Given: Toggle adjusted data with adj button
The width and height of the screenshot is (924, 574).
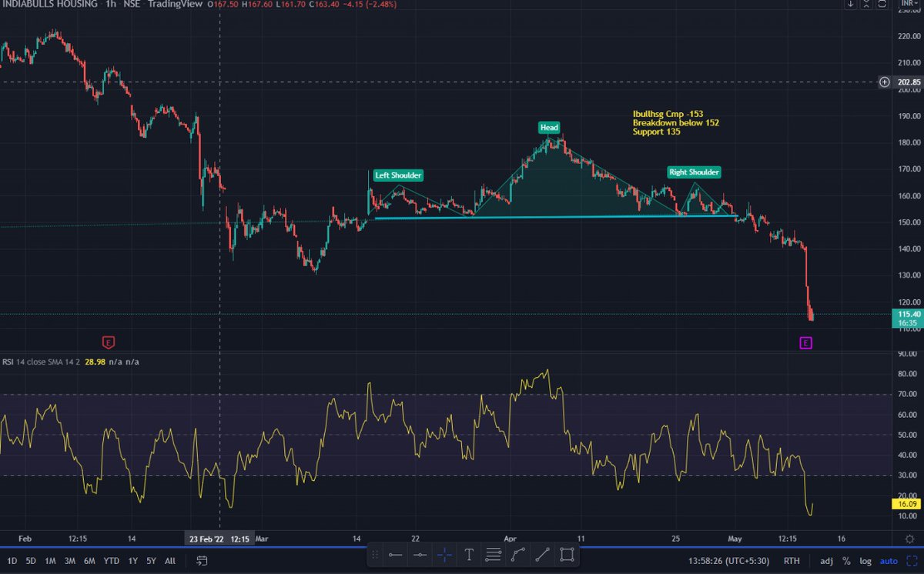Looking at the screenshot, I should click(827, 561).
